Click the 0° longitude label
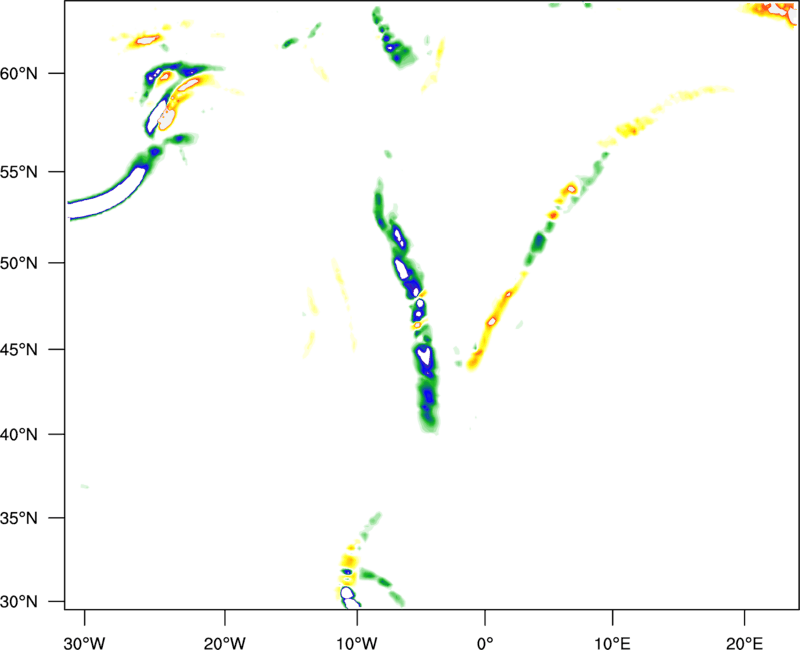The width and height of the screenshot is (800, 650). (x=485, y=643)
